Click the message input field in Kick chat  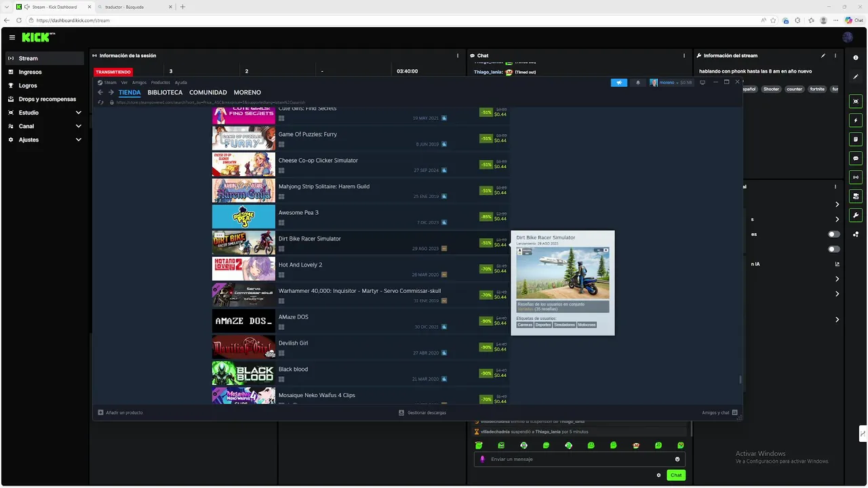(579, 459)
